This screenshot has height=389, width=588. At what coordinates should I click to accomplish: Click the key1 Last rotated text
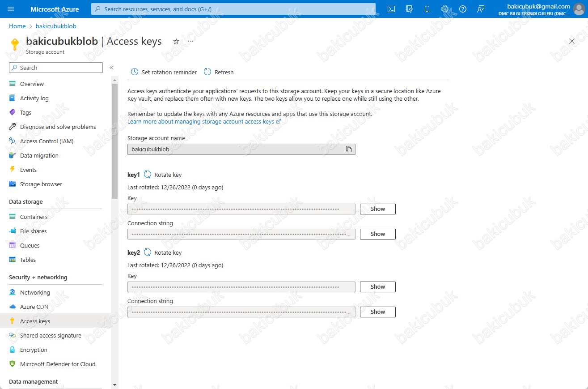(175, 187)
